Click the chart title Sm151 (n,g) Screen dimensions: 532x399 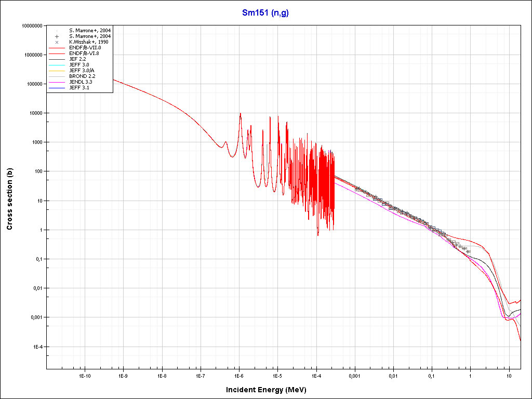click(x=265, y=13)
